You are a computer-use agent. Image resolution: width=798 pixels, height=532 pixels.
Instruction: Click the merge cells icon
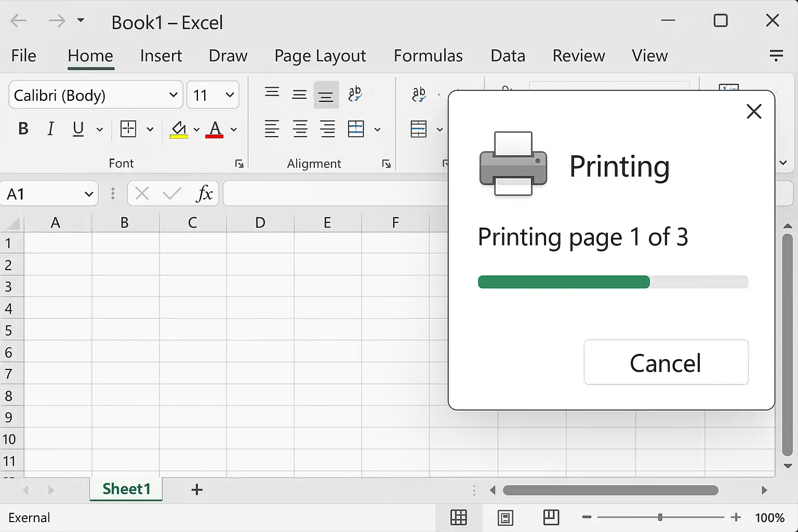356,129
